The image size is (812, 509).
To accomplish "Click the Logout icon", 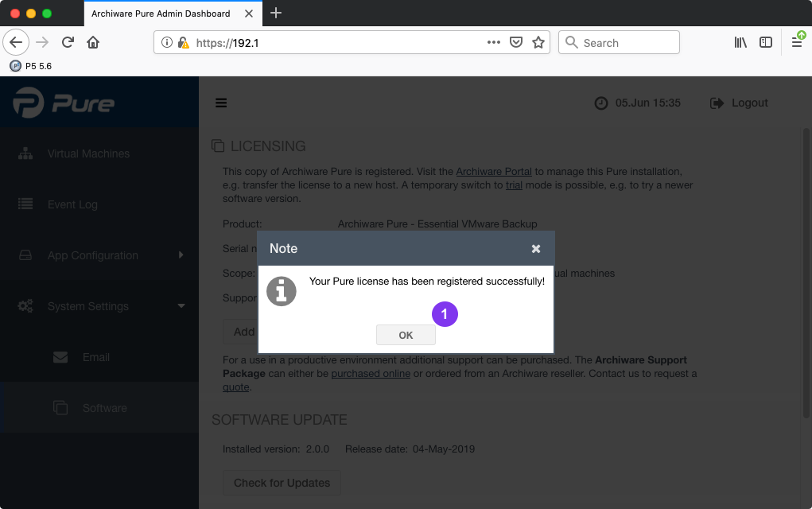I will click(x=717, y=103).
